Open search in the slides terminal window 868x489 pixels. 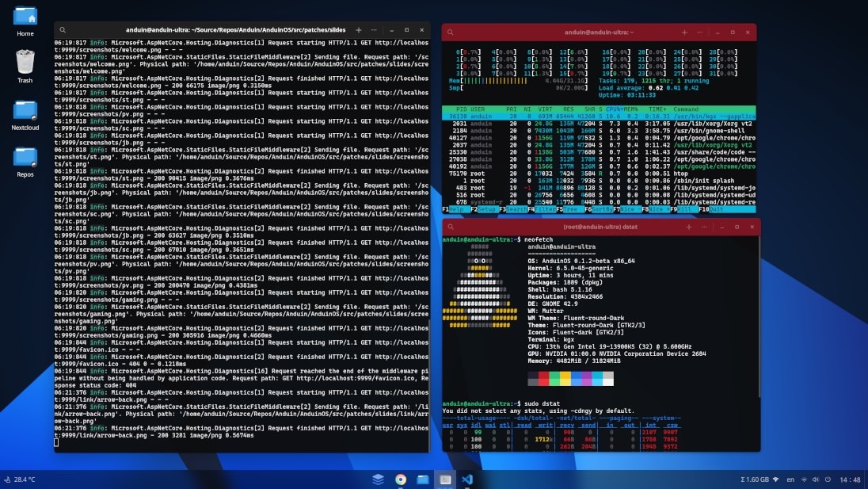click(63, 30)
